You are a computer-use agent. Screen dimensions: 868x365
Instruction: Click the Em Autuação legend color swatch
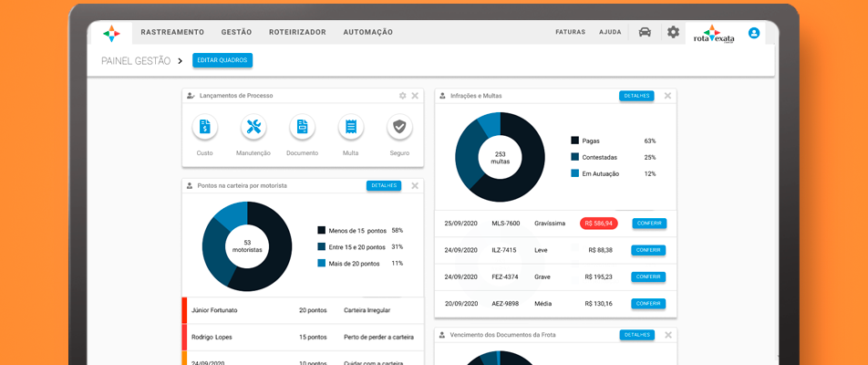coord(574,173)
